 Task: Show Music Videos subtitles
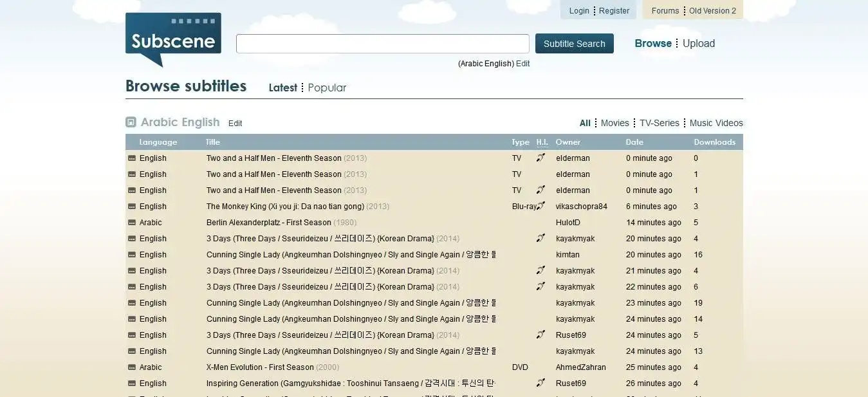coord(716,123)
